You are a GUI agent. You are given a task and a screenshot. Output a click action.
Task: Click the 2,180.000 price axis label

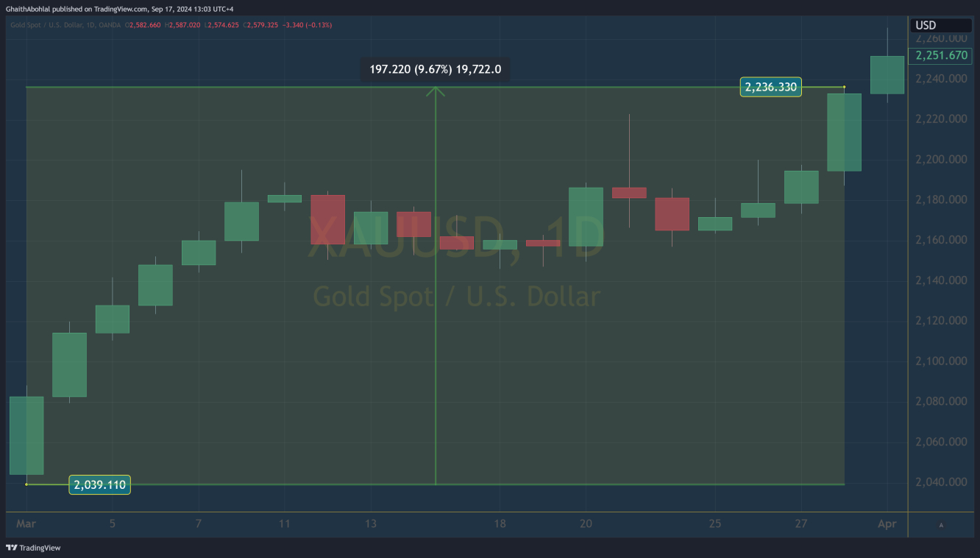coord(941,199)
